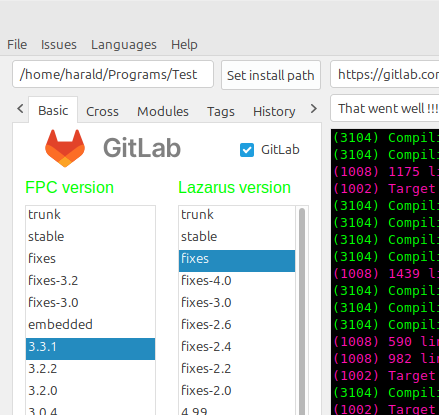The image size is (439, 415).
Task: Click the GitLab fox logo
Action: pos(65,148)
